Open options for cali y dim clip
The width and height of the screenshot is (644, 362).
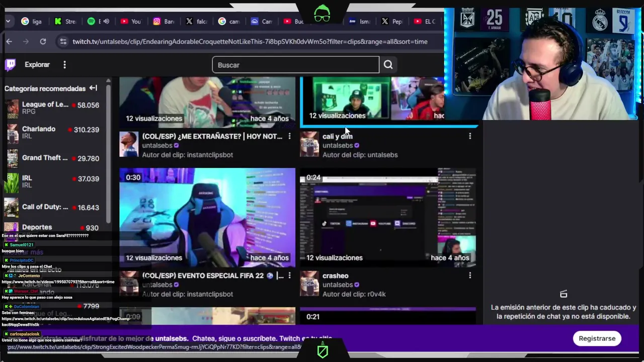point(470,136)
